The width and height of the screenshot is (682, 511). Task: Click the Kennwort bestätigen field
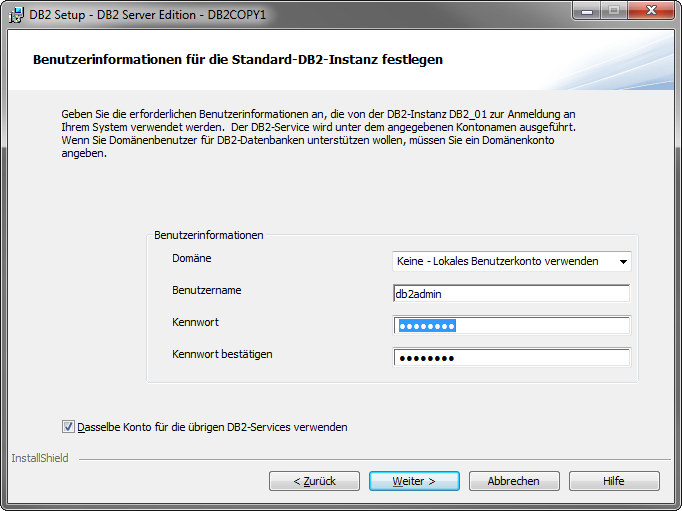512,358
